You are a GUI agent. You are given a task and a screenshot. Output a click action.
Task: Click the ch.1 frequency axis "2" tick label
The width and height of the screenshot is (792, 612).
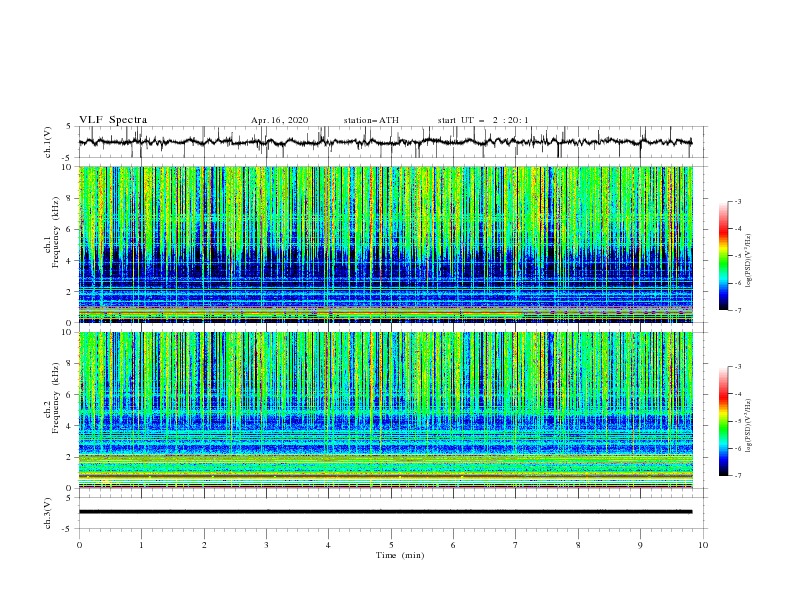71,292
